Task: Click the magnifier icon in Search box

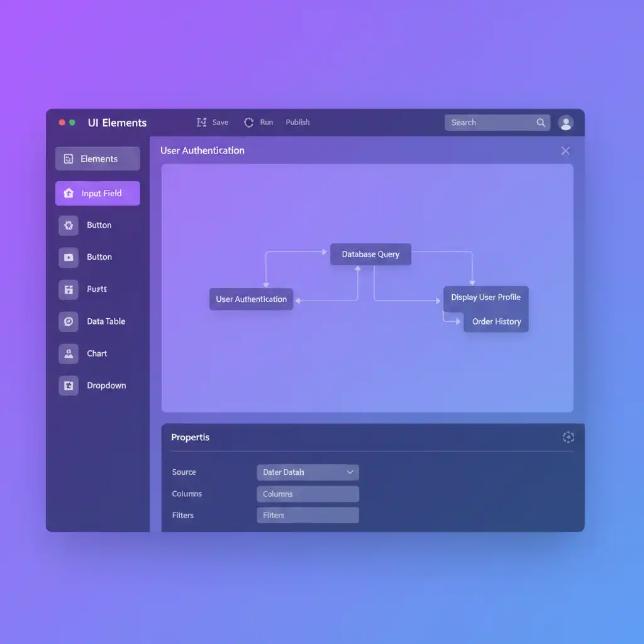Action: [x=541, y=123]
